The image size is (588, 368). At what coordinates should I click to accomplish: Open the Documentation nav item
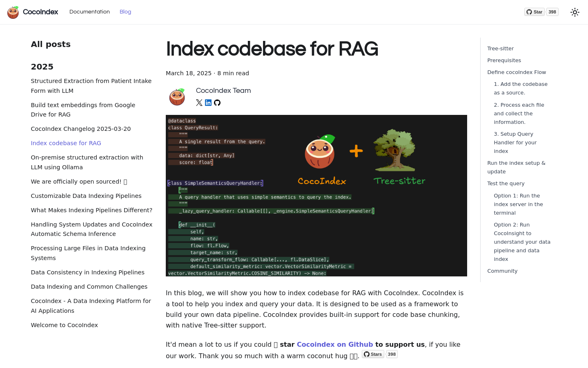(x=89, y=12)
